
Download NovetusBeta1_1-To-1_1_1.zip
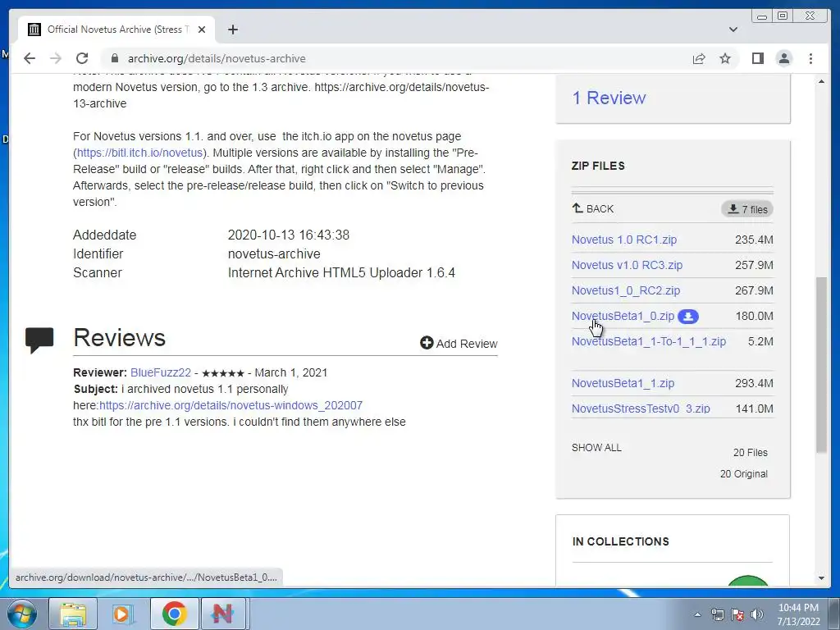pos(649,341)
